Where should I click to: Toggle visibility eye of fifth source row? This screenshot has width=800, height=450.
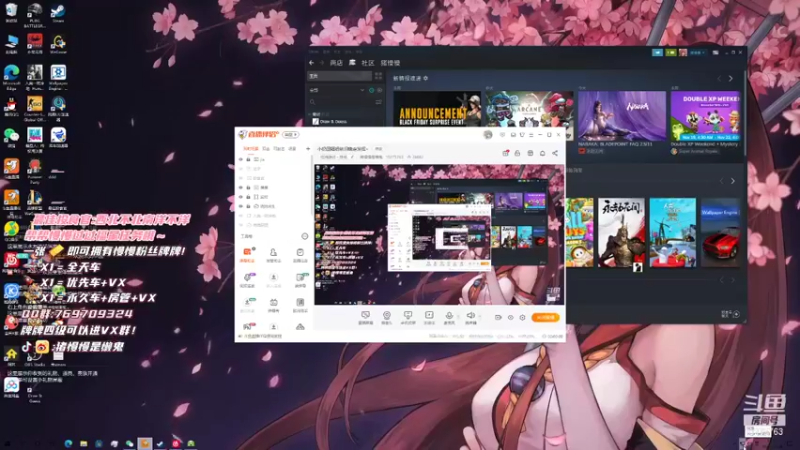241,197
